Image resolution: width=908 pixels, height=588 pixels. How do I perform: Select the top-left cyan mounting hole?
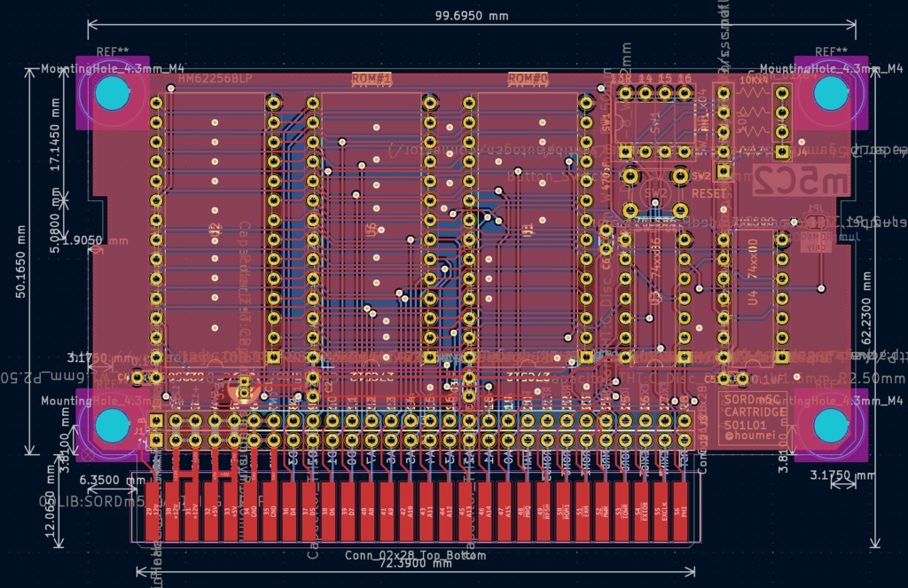113,93
